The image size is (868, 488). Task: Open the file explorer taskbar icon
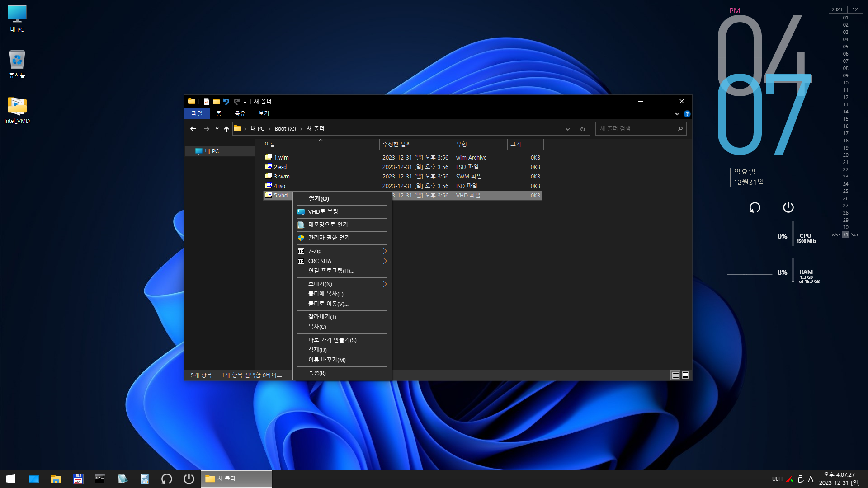point(56,479)
